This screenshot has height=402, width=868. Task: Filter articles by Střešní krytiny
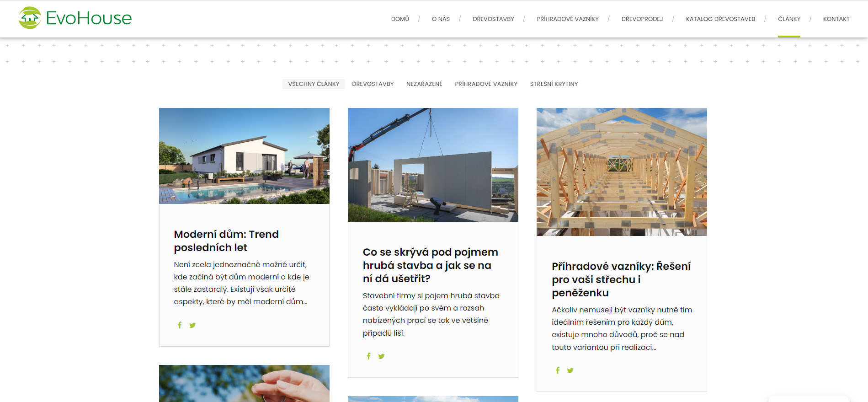[554, 84]
